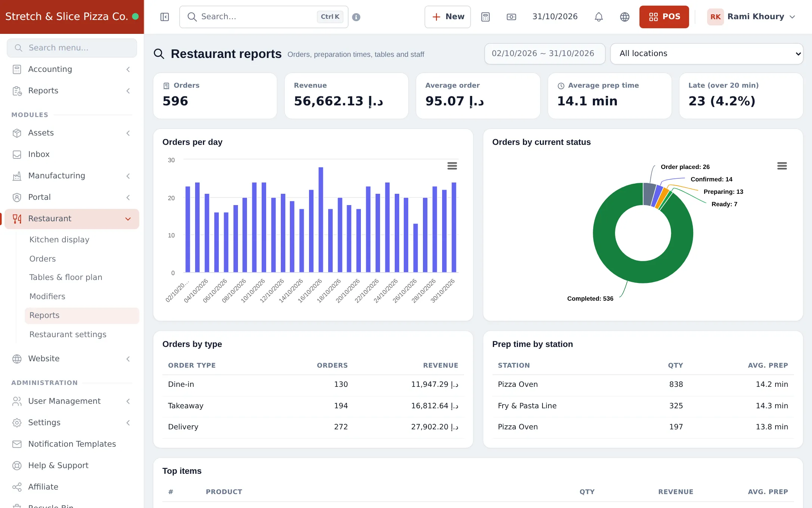This screenshot has width=812, height=508.
Task: Click the Portal shield icon
Action: pos(17,197)
